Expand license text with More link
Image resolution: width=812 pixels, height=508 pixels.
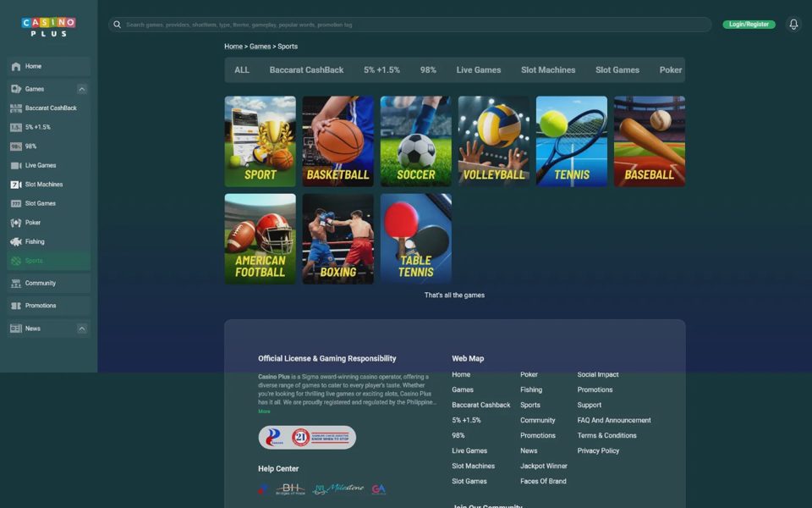click(x=264, y=411)
